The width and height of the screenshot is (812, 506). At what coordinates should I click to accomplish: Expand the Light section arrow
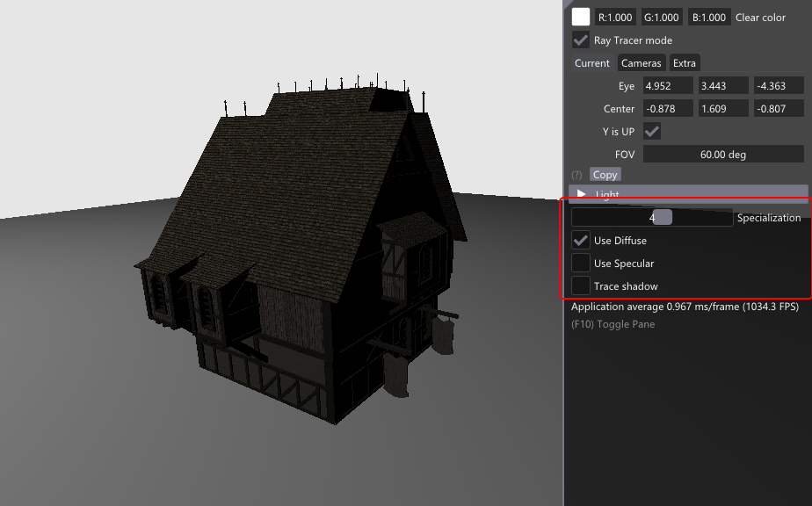[581, 194]
